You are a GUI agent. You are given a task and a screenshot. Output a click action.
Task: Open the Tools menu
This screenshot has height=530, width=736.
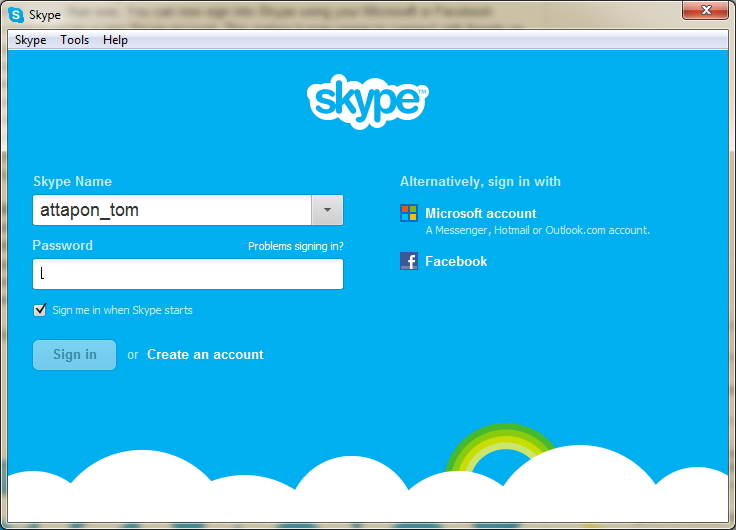click(x=75, y=40)
